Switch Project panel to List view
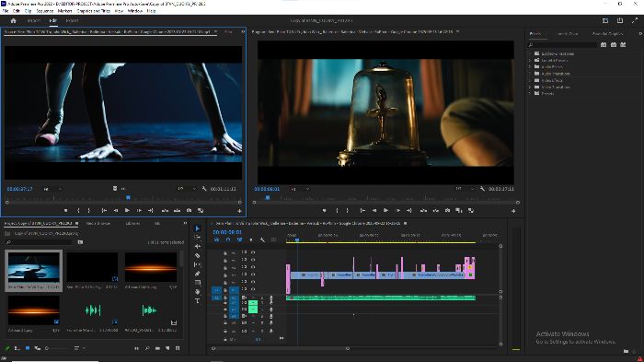644x362 pixels. 17,348
